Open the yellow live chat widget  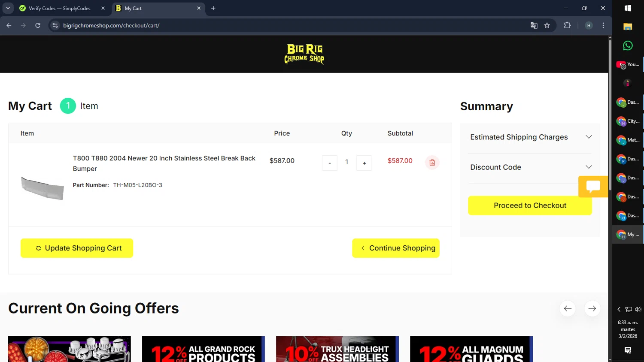[x=593, y=187]
